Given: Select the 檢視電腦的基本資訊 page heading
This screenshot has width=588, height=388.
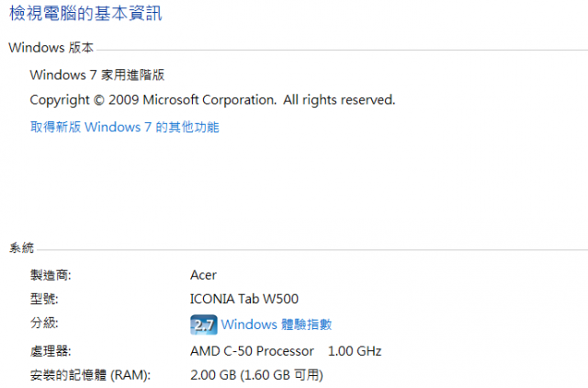Looking at the screenshot, I should (x=85, y=13).
